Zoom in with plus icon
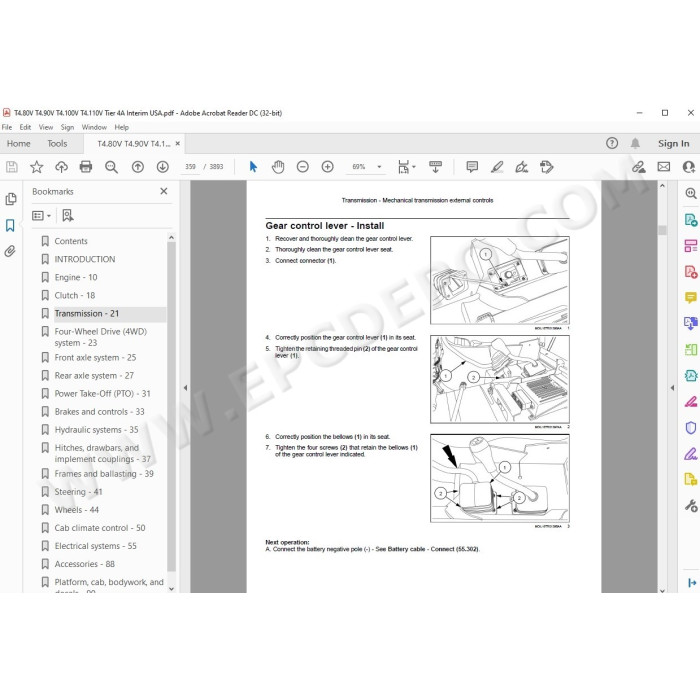 (x=328, y=167)
